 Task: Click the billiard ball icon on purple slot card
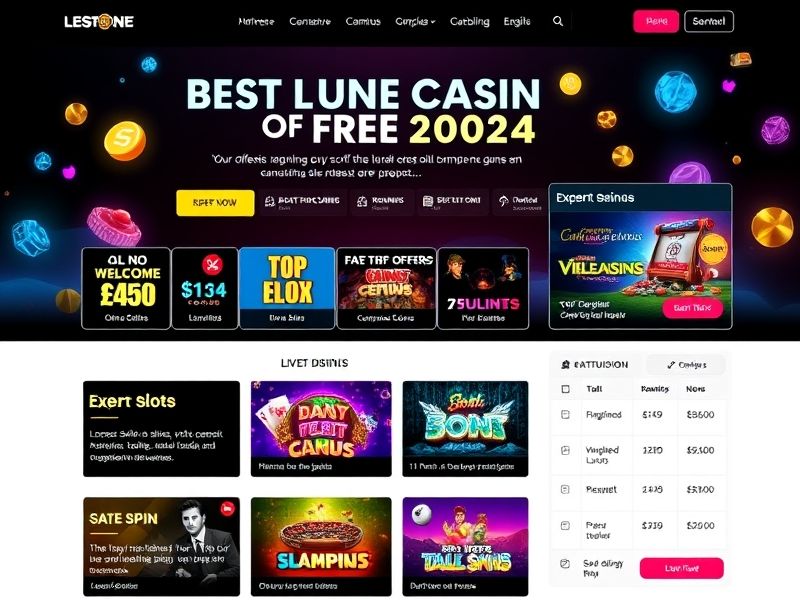pos(421,513)
